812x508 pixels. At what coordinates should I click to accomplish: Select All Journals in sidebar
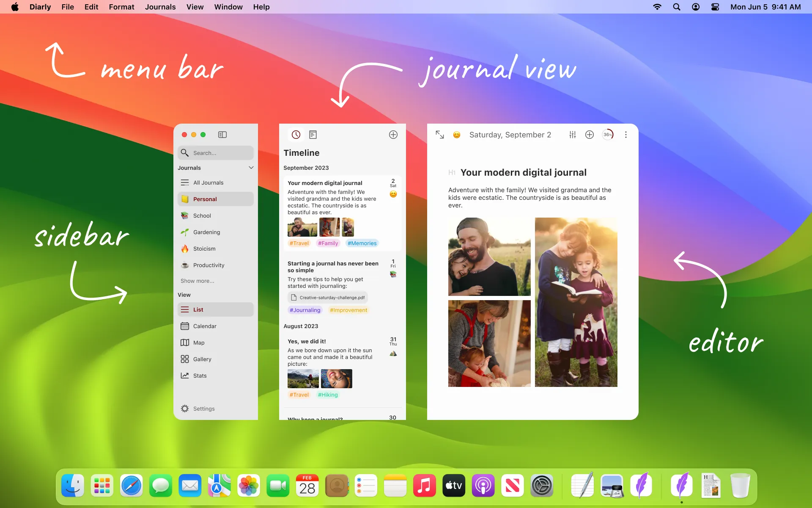point(216,182)
